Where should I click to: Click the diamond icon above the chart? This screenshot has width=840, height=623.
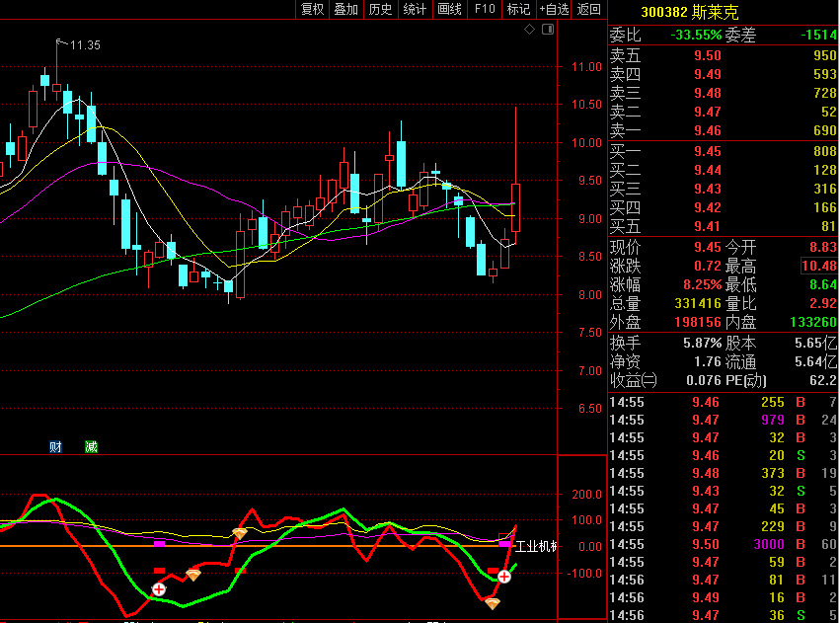click(529, 30)
